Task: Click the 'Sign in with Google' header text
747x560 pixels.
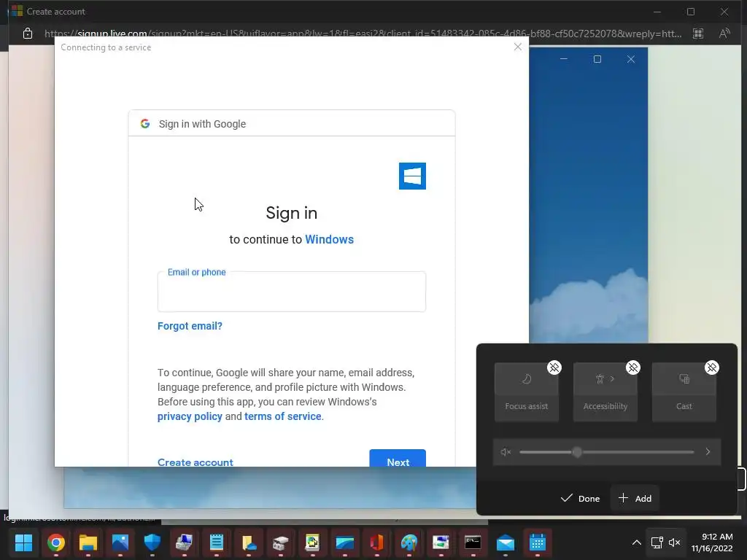Action: [x=202, y=124]
